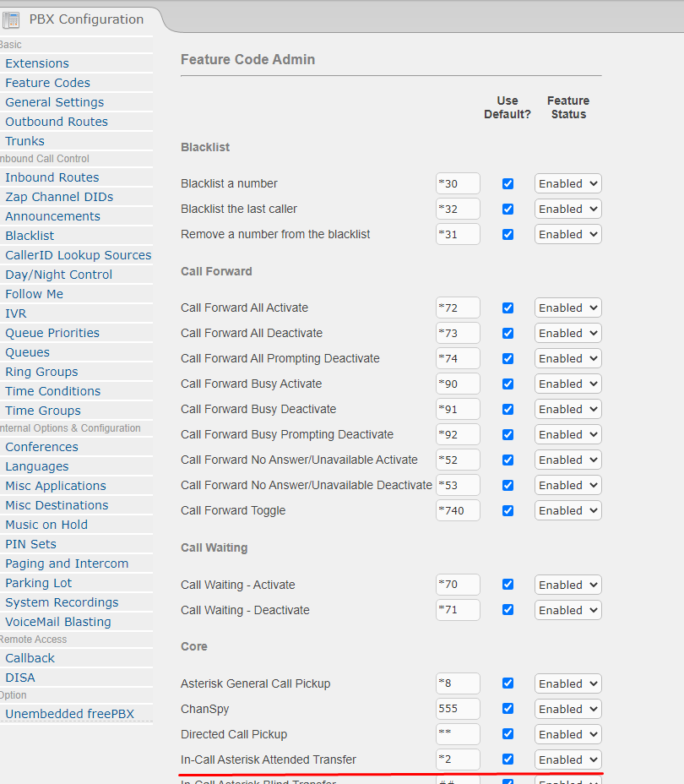Open status dropdown for Asterisk General Call Pickup
The height and width of the screenshot is (784, 684).
(568, 683)
